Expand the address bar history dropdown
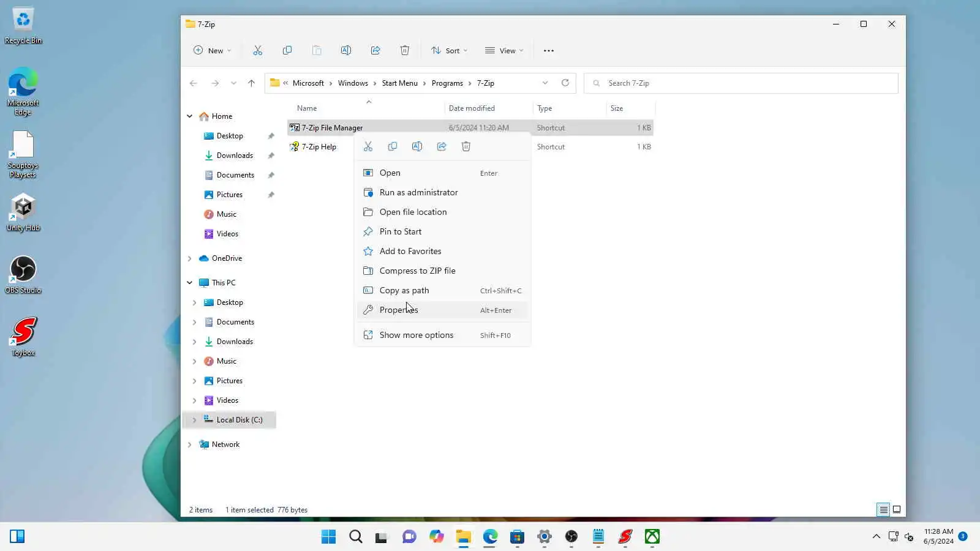This screenshot has height=551, width=980. pos(545,83)
